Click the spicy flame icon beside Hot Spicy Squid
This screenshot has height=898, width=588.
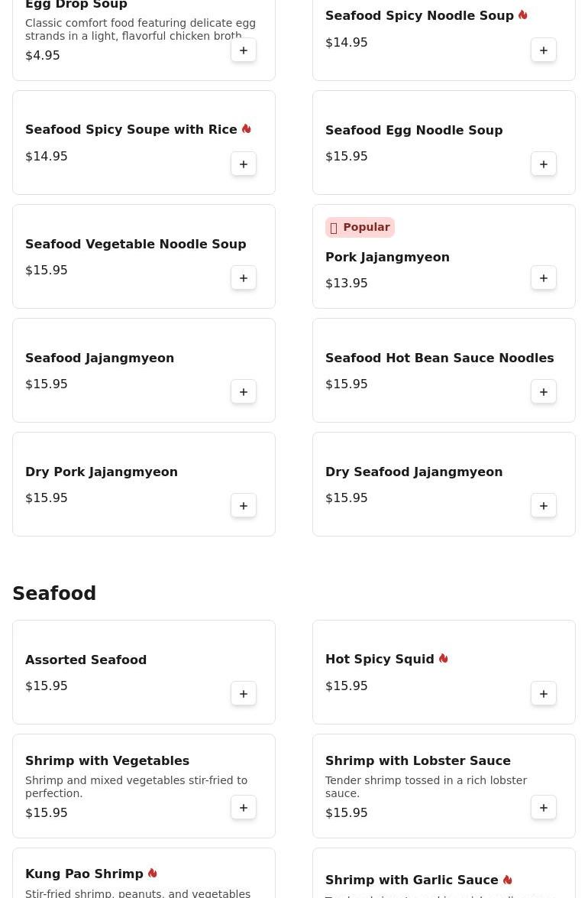click(x=443, y=659)
